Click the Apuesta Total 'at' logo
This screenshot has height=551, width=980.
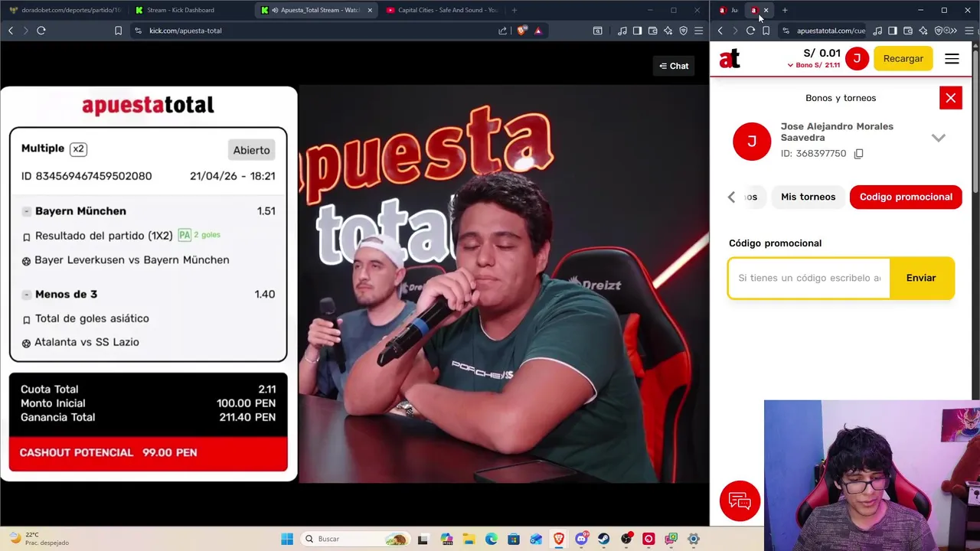(x=730, y=58)
